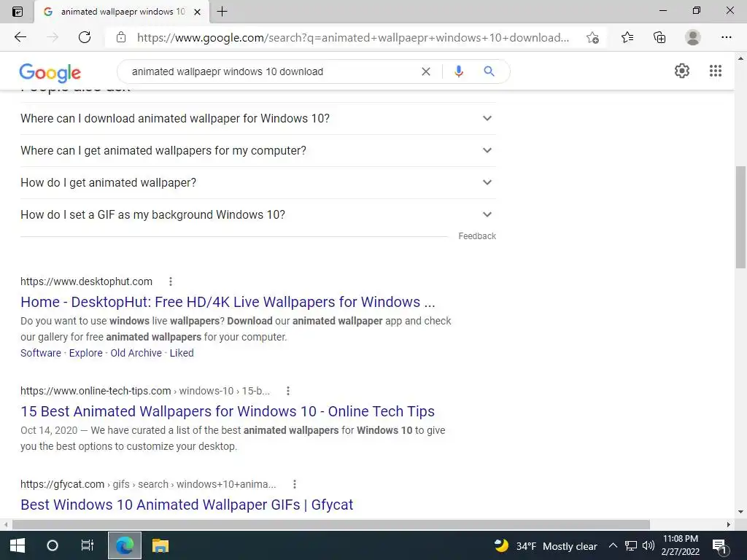Open the Liked sitelink
This screenshot has height=560, width=747.
[182, 353]
